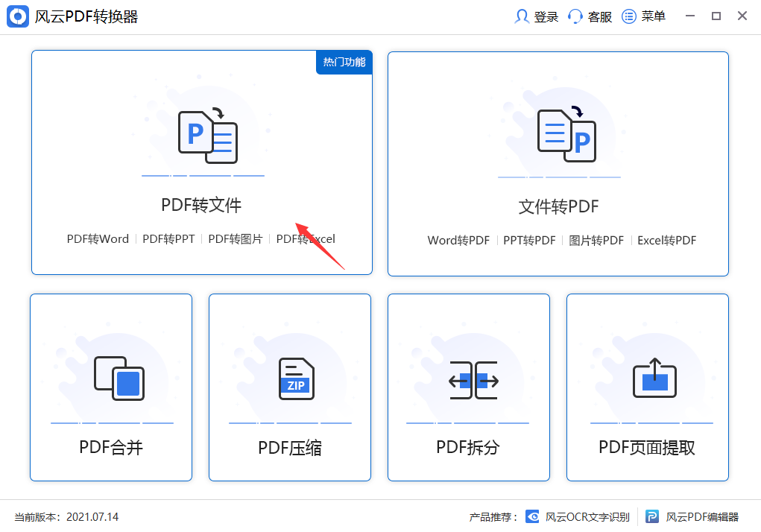Open 客服 customer service
Image resolution: width=761 pixels, height=532 pixels.
(x=600, y=16)
